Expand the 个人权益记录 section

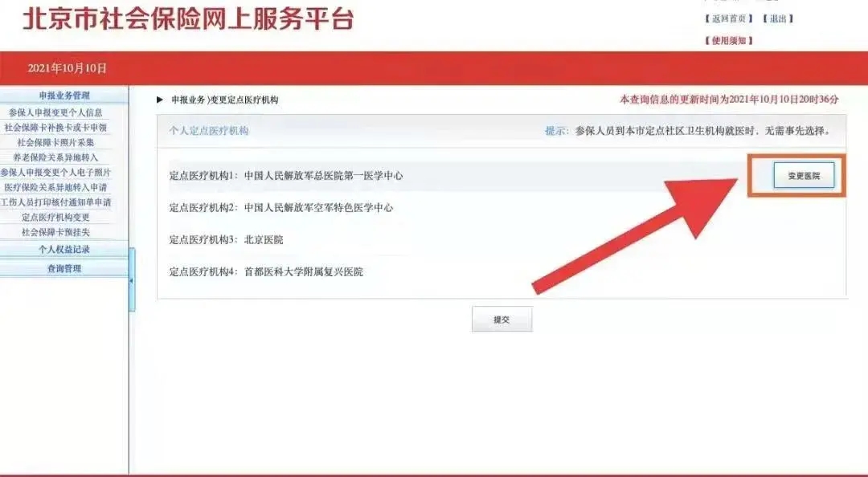click(64, 250)
